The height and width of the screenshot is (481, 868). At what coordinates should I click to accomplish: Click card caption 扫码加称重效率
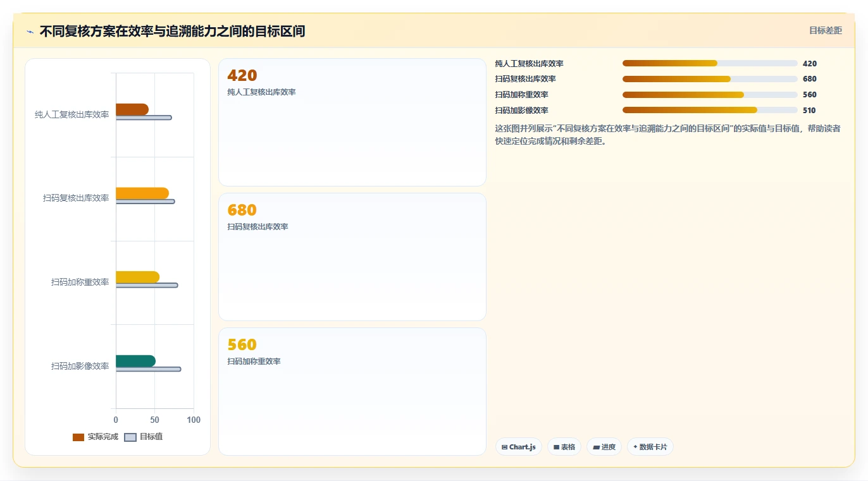(x=254, y=362)
